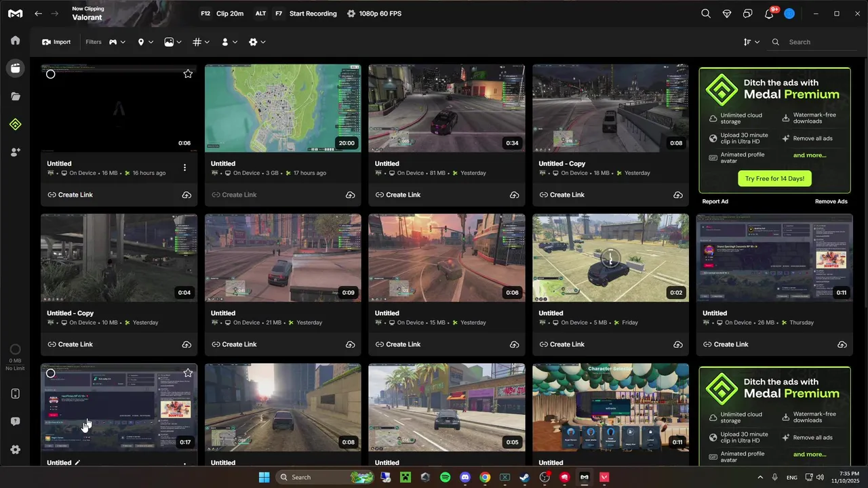Click the Import button
Image resolution: width=868 pixels, height=488 pixels.
[56, 42]
